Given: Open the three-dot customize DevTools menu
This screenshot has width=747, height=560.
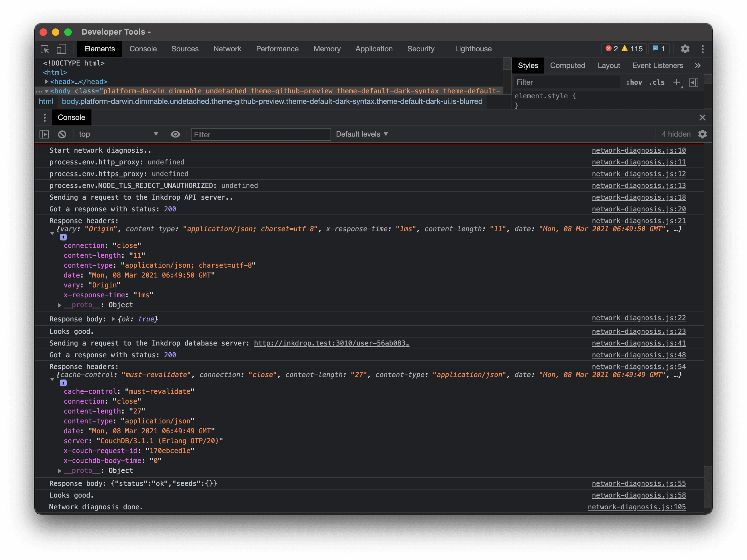Looking at the screenshot, I should [x=703, y=49].
